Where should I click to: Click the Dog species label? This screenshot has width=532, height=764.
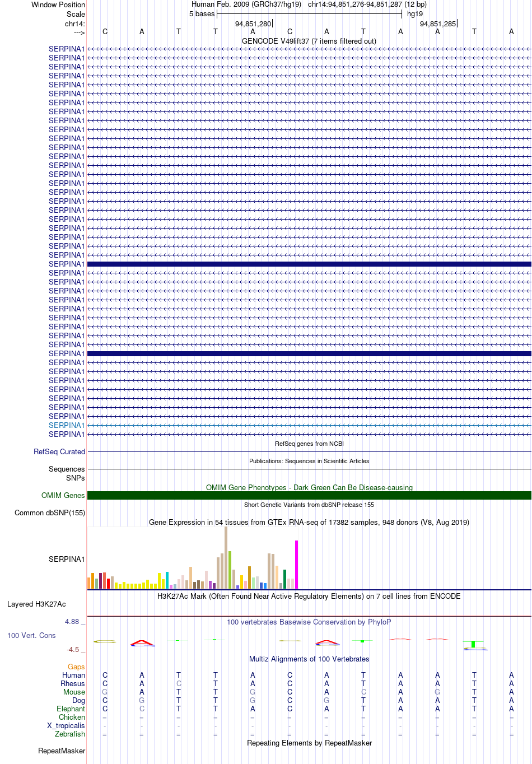pos(79,700)
